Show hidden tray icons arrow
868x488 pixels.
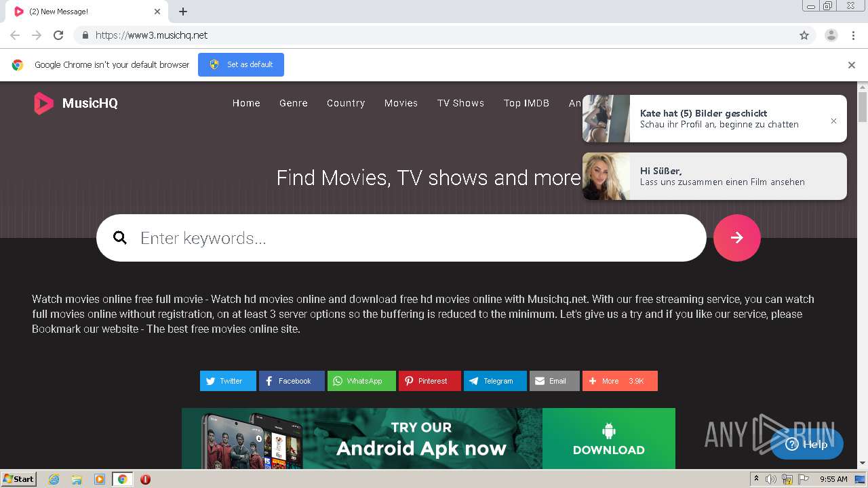[756, 479]
